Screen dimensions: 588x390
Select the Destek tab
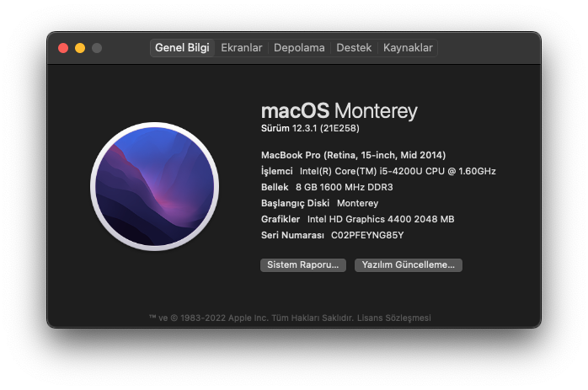(x=354, y=48)
